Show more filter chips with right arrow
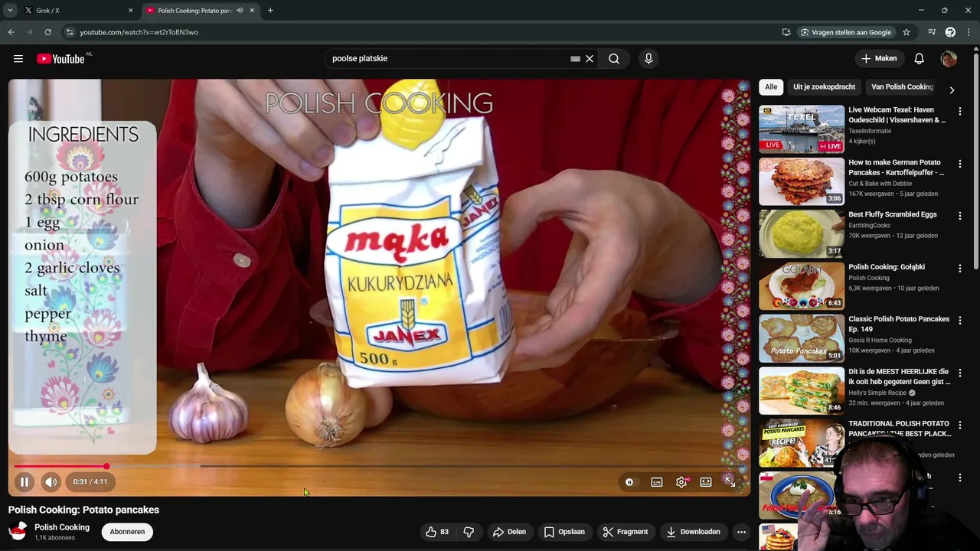Screen dimensions: 980x551 (952, 90)
